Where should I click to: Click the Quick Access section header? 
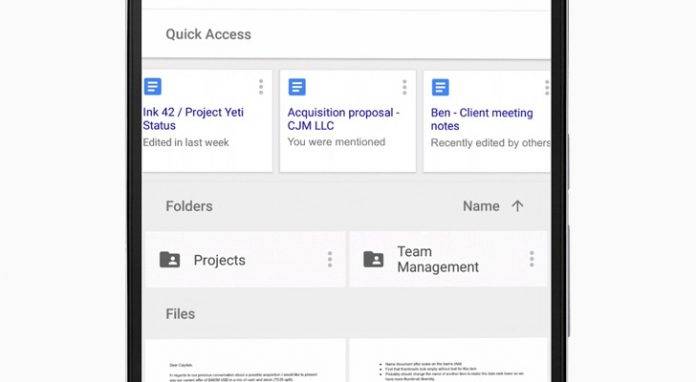(208, 34)
